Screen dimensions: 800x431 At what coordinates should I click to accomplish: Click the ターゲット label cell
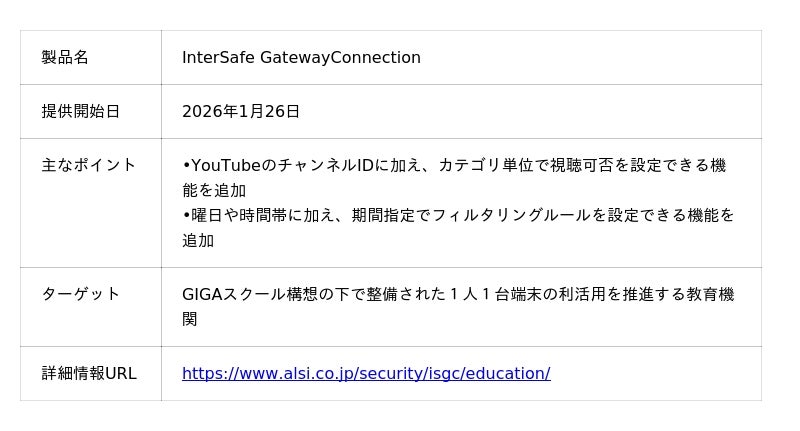[80, 294]
